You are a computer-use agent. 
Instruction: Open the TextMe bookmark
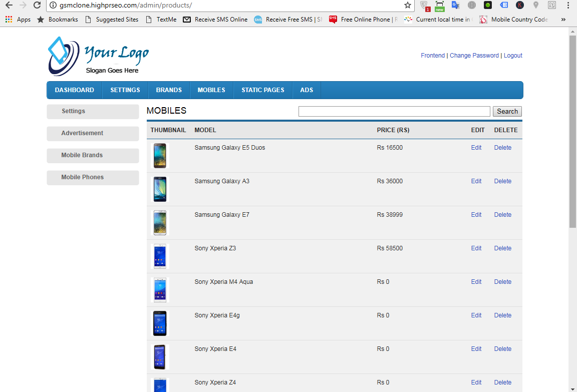(x=161, y=20)
